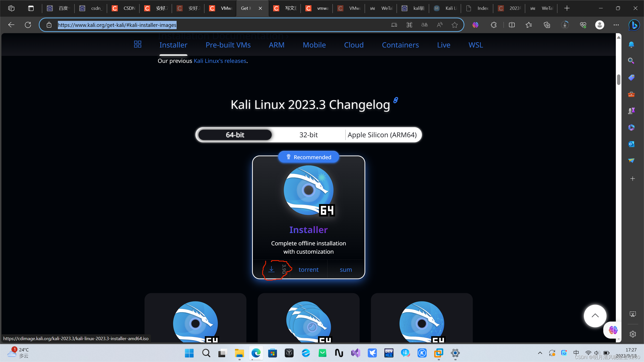Viewport: 644px width, 362px height.
Task: Click the page vertical scrollbar thumb
Action: click(x=619, y=80)
